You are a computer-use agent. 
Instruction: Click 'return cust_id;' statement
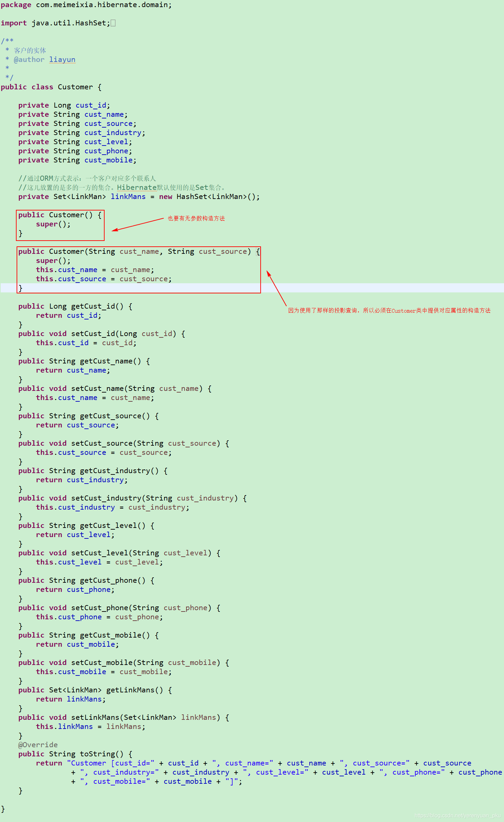pyautogui.click(x=69, y=315)
